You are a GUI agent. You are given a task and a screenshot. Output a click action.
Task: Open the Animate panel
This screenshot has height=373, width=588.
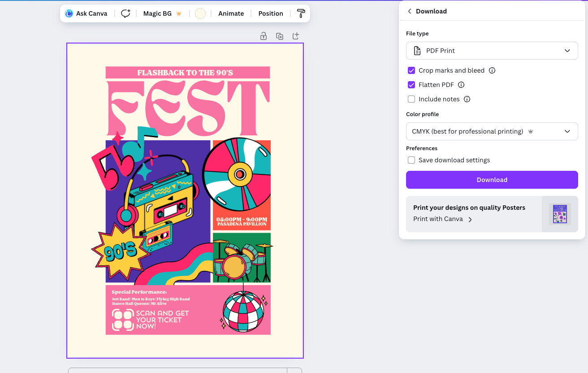[x=231, y=13]
